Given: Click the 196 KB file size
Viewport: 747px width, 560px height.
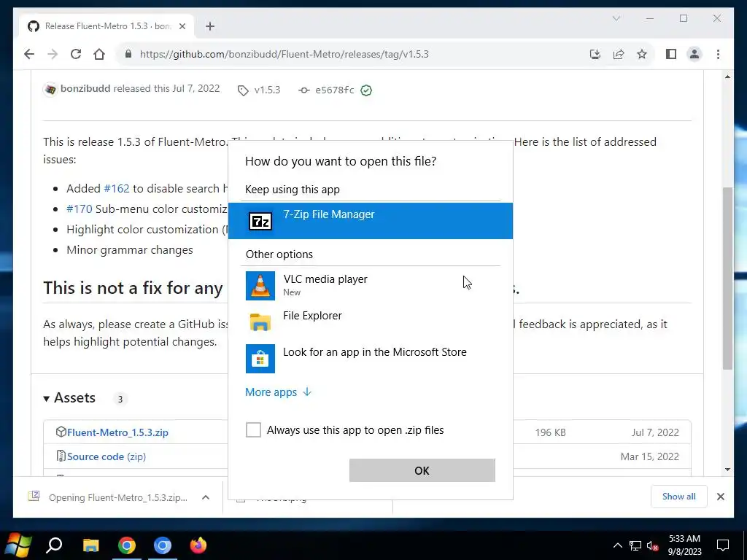Looking at the screenshot, I should click(550, 432).
